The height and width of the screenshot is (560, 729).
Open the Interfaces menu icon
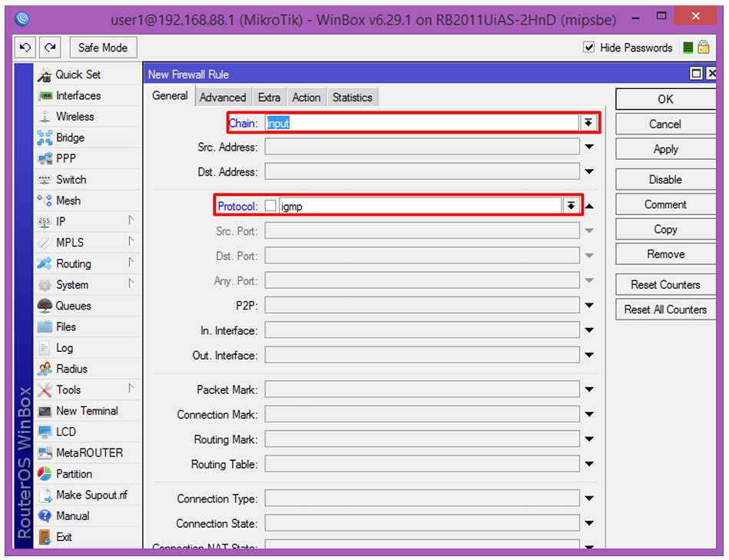point(45,96)
